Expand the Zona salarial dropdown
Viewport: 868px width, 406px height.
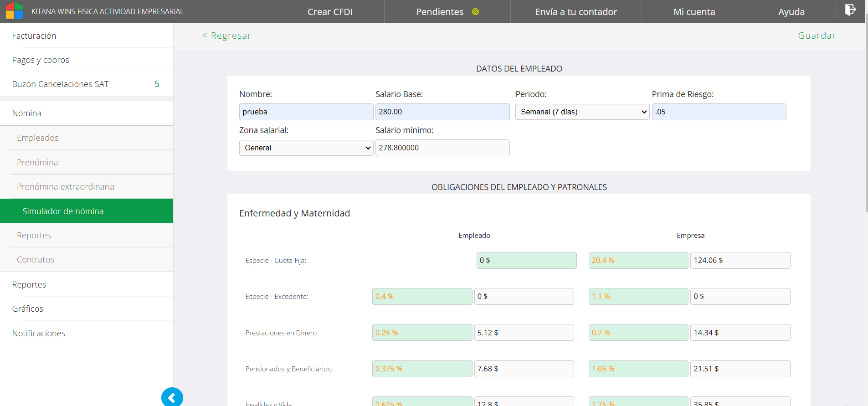click(x=306, y=148)
